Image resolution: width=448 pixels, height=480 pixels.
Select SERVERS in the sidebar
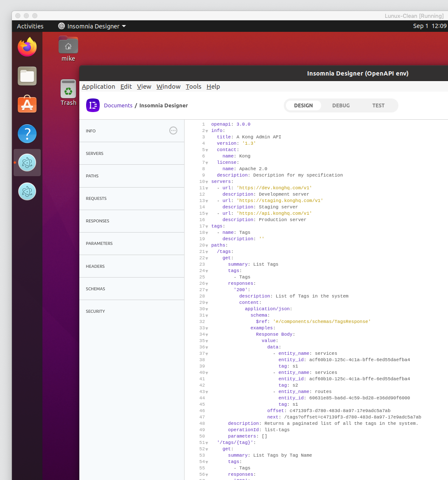tap(132, 153)
